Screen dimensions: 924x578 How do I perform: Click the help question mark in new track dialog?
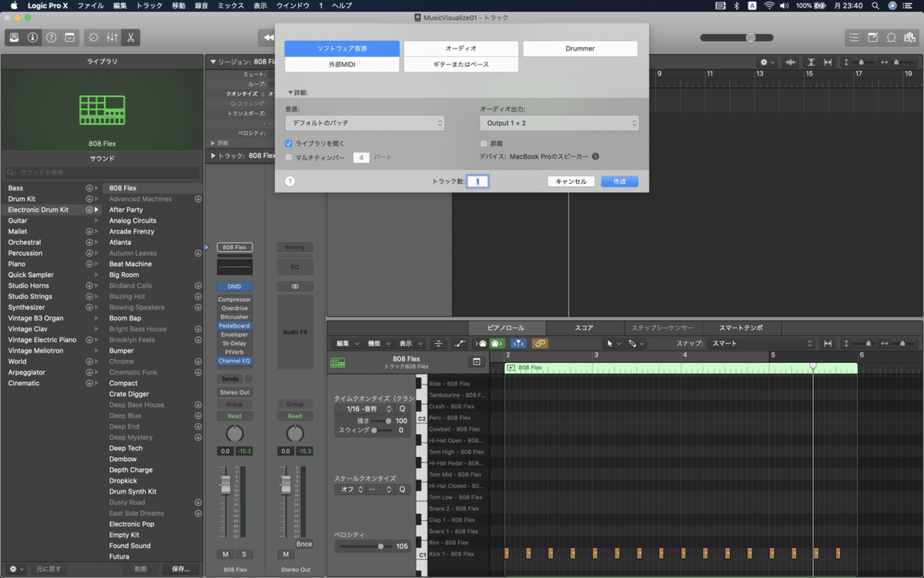[290, 182]
